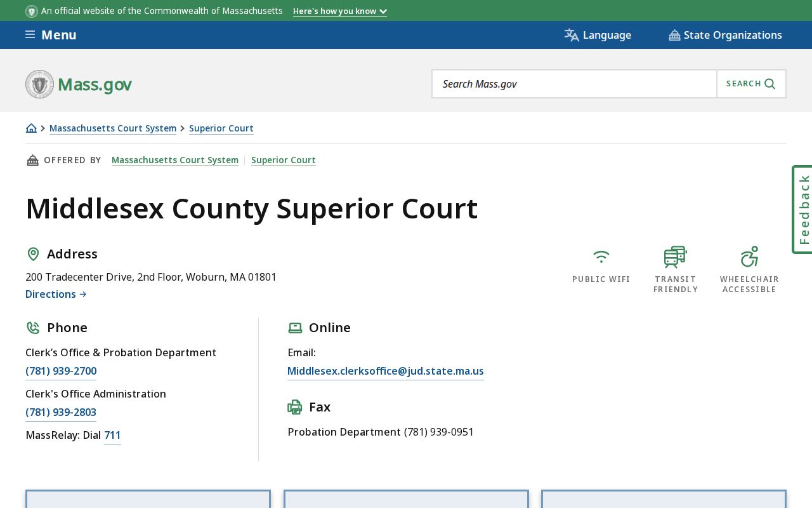Click the official website shield icon
The height and width of the screenshot is (508, 812).
32,11
